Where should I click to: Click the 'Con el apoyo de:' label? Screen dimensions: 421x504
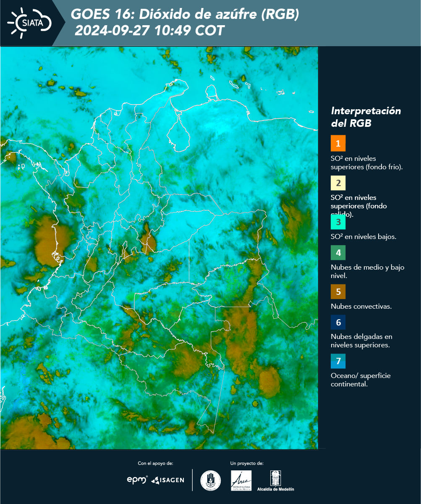[155, 463]
